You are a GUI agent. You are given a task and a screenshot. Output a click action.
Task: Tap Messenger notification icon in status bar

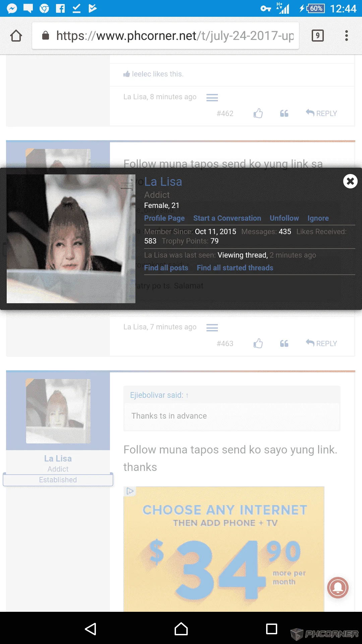pos(12,8)
